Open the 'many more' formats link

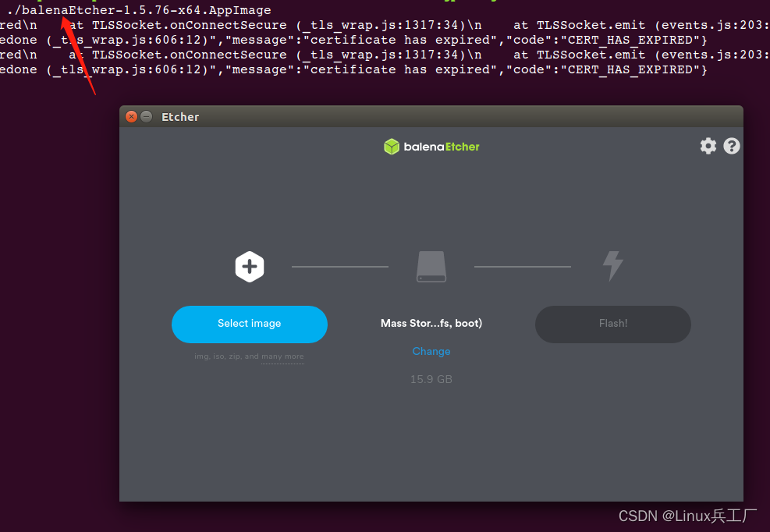[x=282, y=356]
